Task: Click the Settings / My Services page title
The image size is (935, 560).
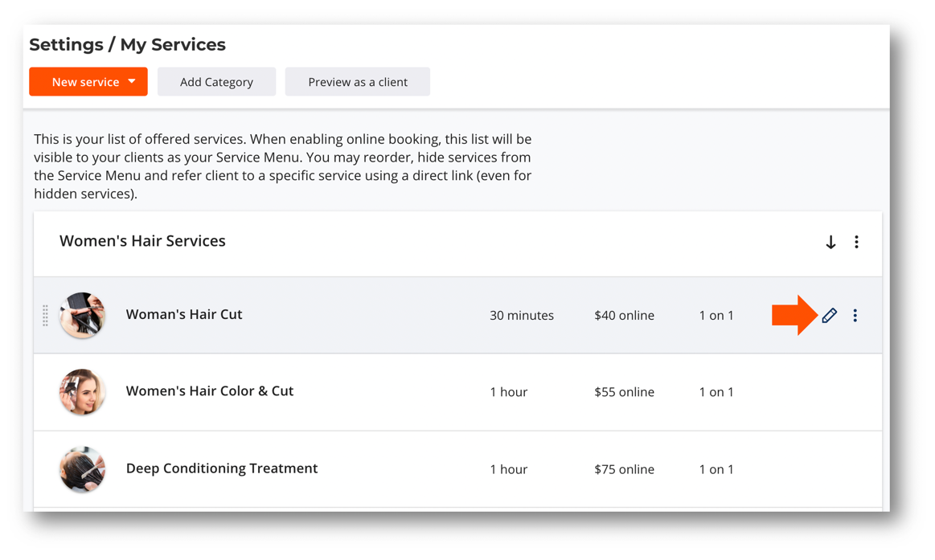Action: 127,45
